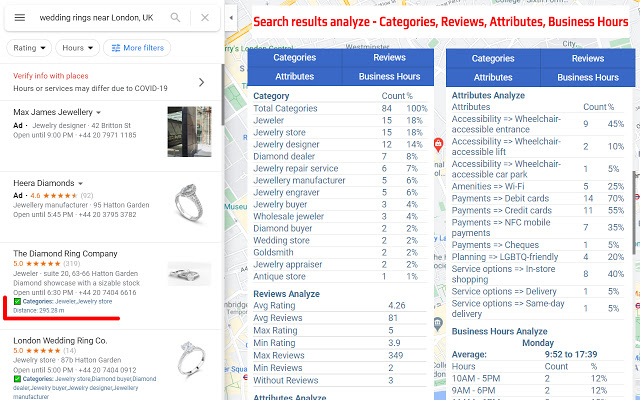Open the hamburger menu in search bar

pos(20,18)
